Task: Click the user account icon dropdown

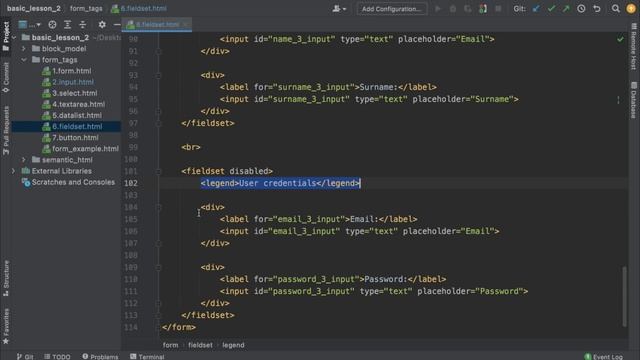Action: click(339, 9)
